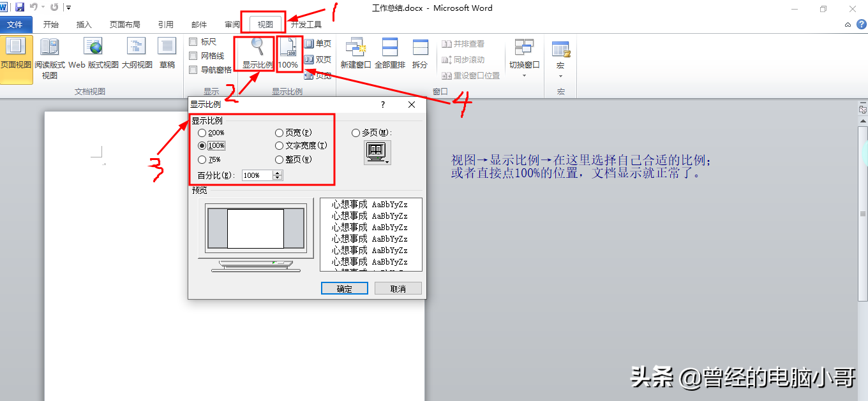Click the Undo arrow in quick access toolbar
This screenshot has width=868, height=401.
(x=34, y=8)
